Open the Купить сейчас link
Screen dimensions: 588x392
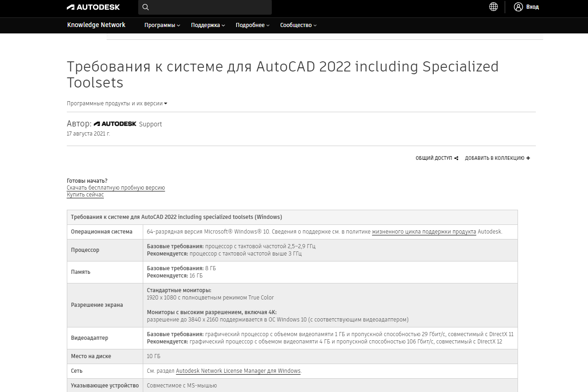tap(85, 195)
